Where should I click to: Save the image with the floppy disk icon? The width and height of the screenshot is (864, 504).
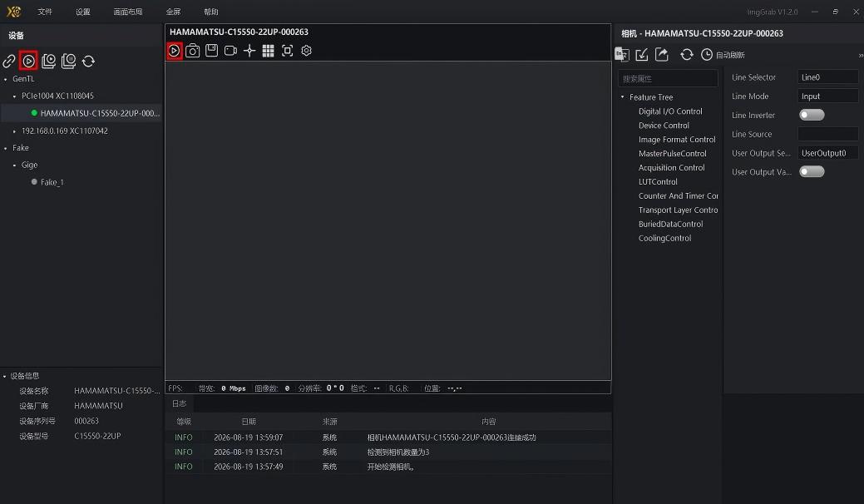coord(211,51)
